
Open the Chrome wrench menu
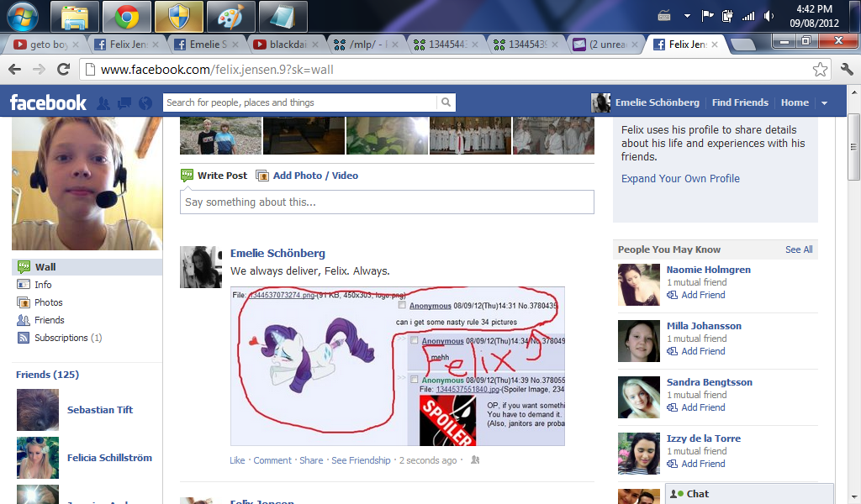tap(847, 69)
